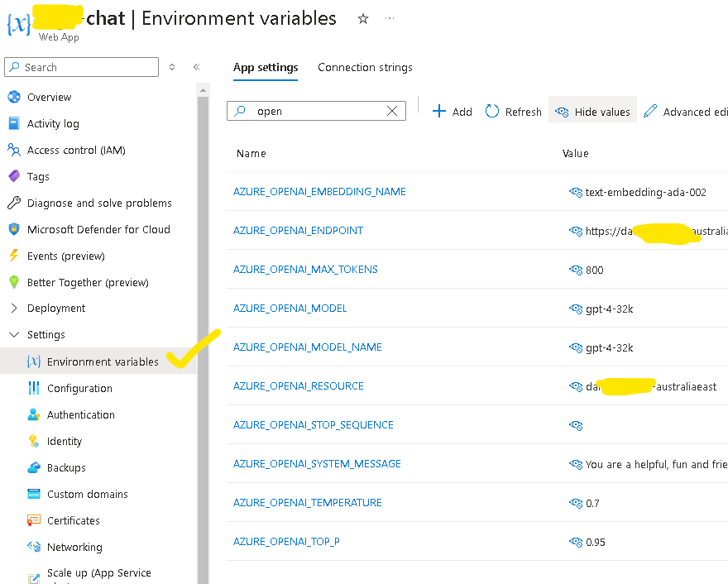Click the 'text-embedding-ada-002' value

646,192
